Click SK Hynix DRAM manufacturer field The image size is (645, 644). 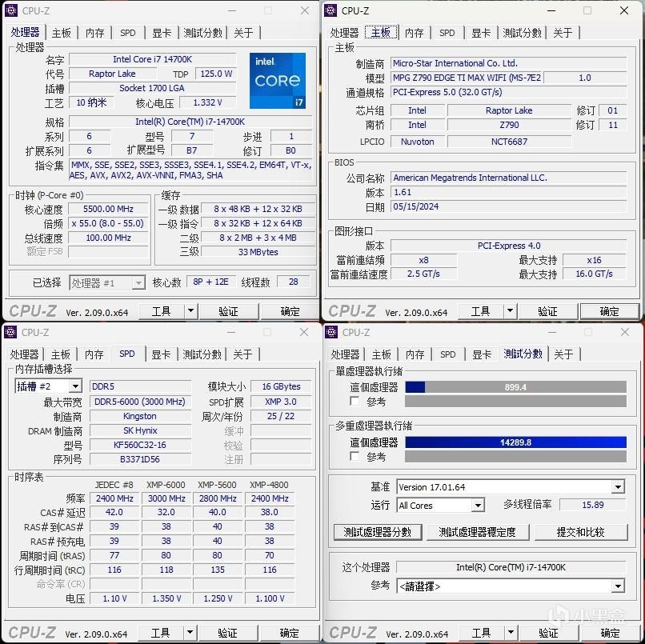[x=140, y=430]
